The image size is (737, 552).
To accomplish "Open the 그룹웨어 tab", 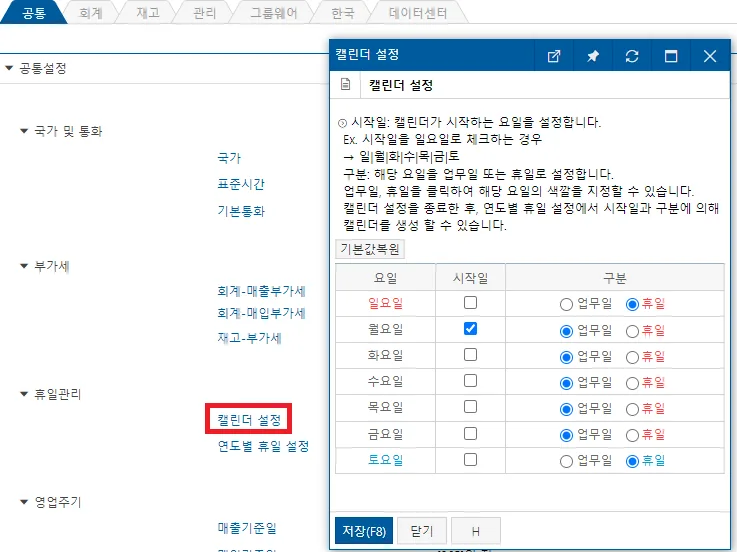I will [x=274, y=13].
